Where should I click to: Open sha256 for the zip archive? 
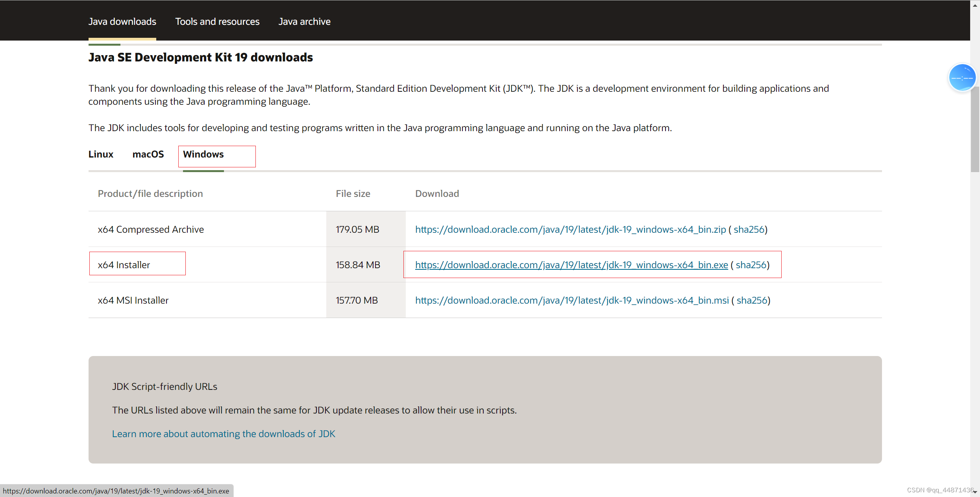click(749, 230)
